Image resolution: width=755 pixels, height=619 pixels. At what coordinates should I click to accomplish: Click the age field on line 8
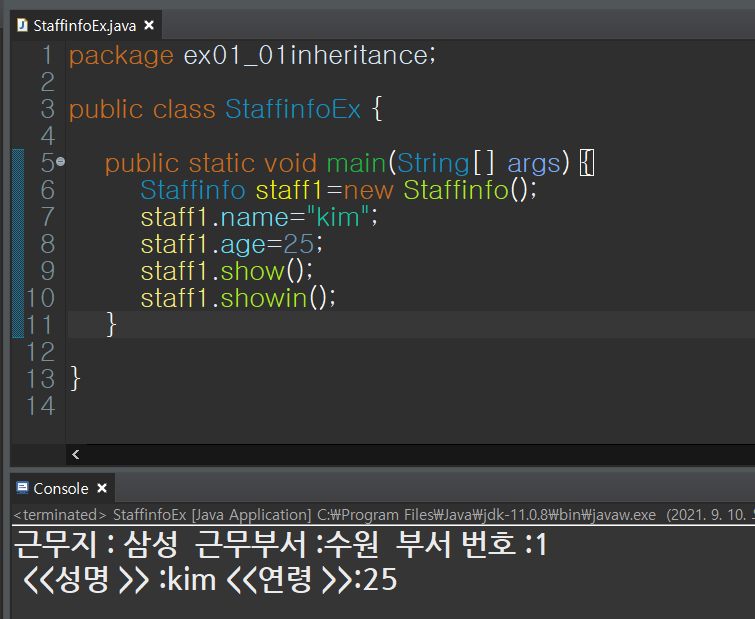(x=243, y=245)
